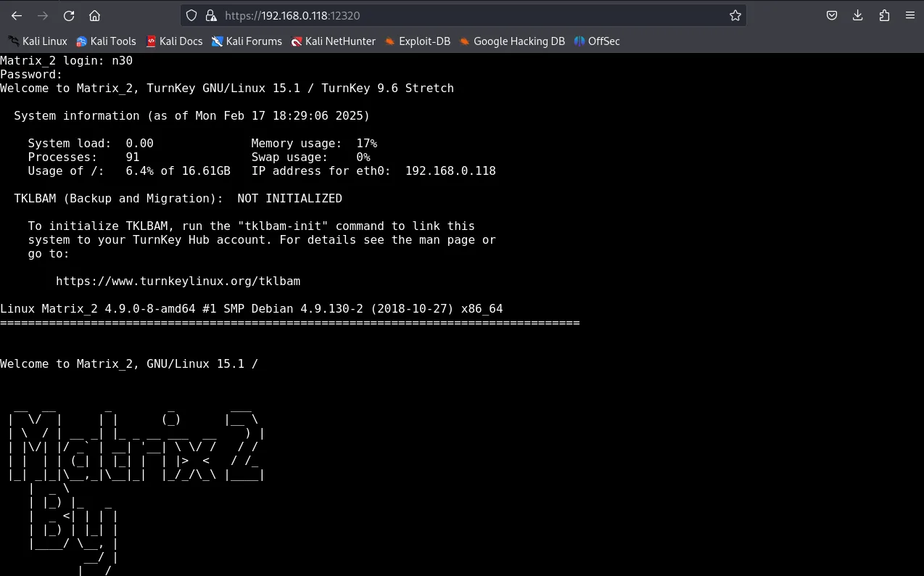Open the Firefox hamburger menu

pos(910,15)
